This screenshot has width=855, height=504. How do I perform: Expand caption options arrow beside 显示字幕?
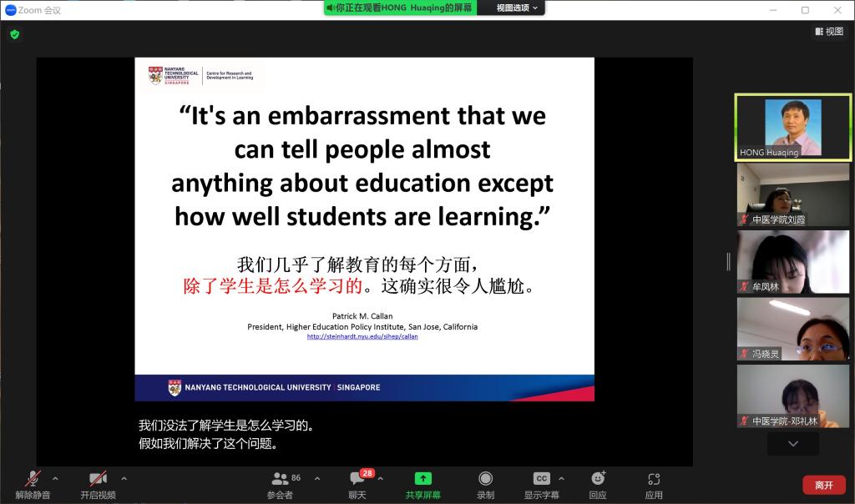[561, 478]
